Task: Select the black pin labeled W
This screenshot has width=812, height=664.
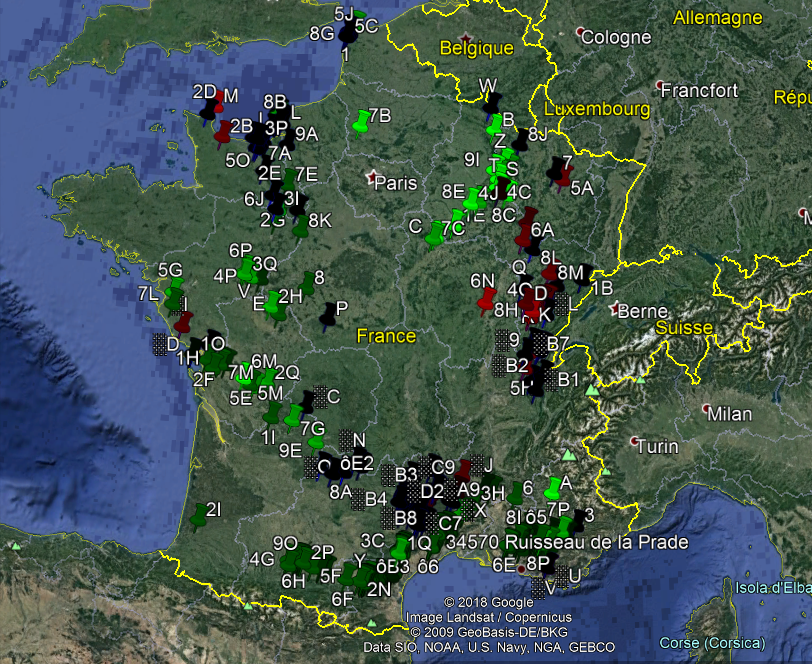Action: (491, 103)
